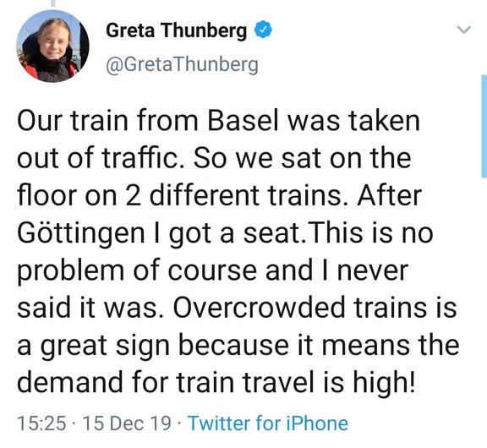The width and height of the screenshot is (487, 448).
Task: Click the phrase "out of traffic"
Action: pyautogui.click(x=100, y=158)
